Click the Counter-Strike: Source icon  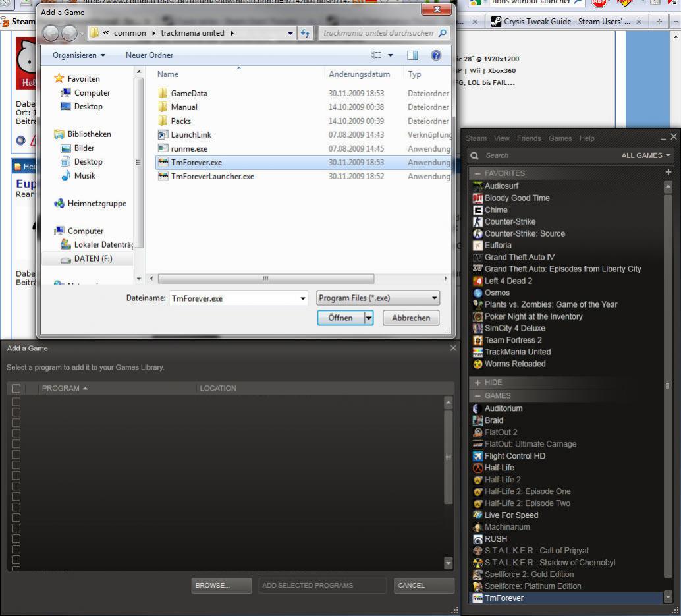[x=477, y=234]
